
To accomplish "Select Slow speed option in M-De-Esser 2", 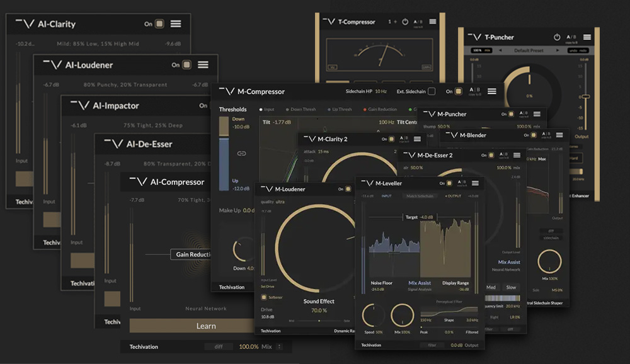I will coord(511,287).
